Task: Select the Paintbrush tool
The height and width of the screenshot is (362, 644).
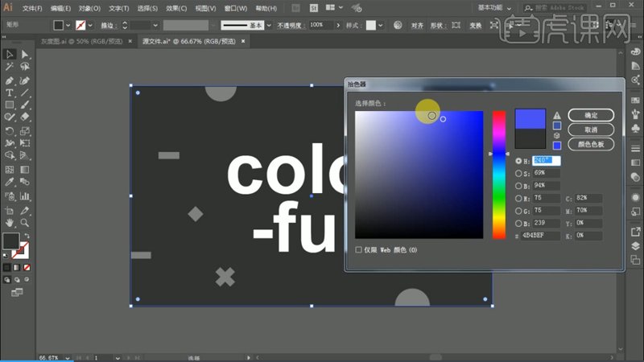Action: 25,105
